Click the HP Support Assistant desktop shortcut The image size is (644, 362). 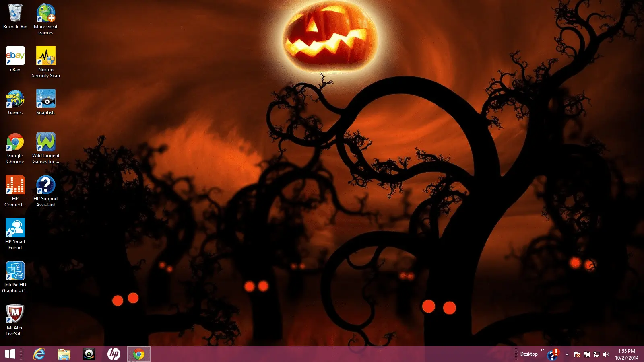[x=45, y=191]
